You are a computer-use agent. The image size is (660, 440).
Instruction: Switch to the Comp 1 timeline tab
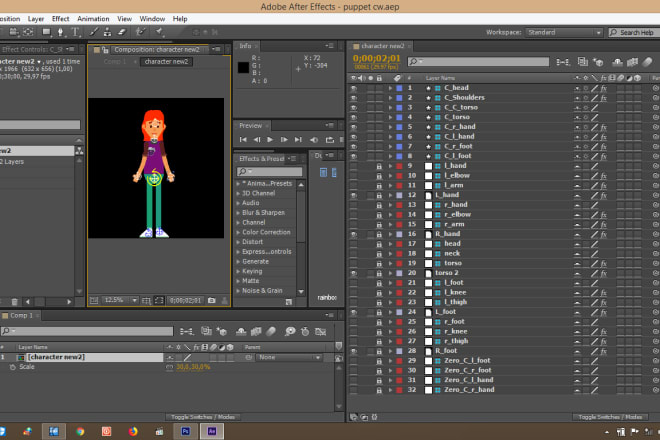(21, 315)
